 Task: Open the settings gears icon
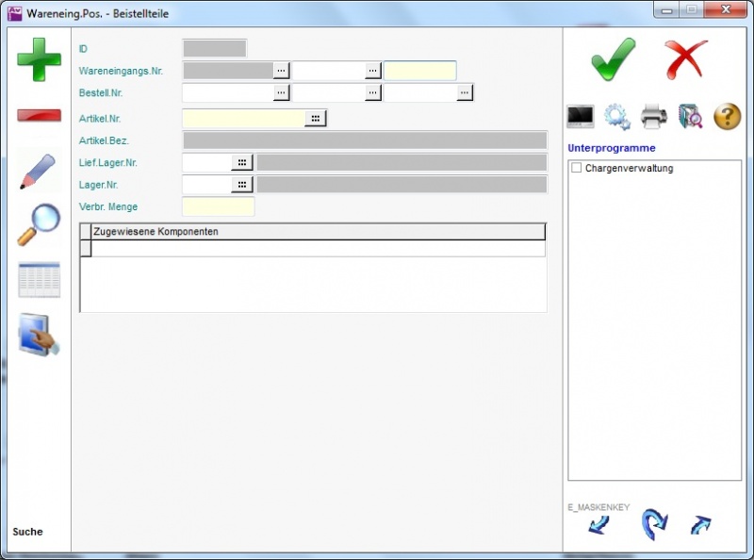pos(617,117)
